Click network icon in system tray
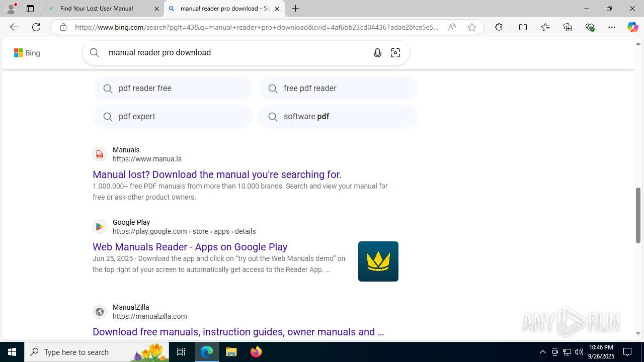 567,352
